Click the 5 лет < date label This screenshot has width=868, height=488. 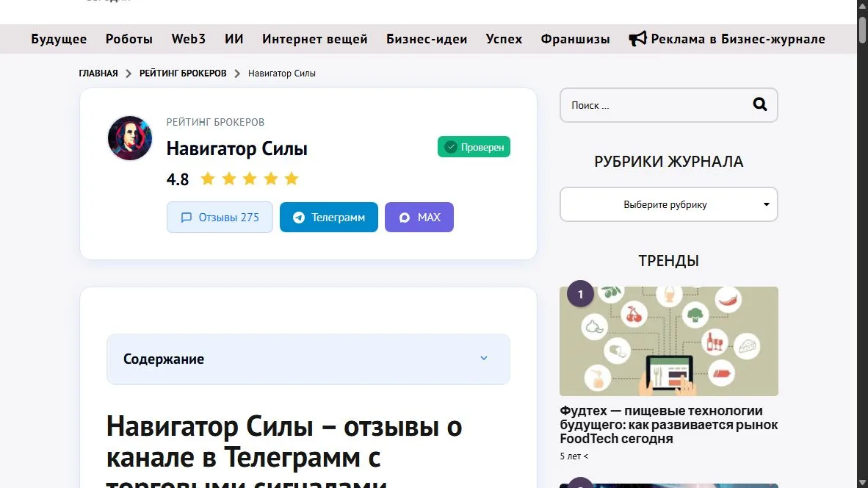tap(574, 456)
